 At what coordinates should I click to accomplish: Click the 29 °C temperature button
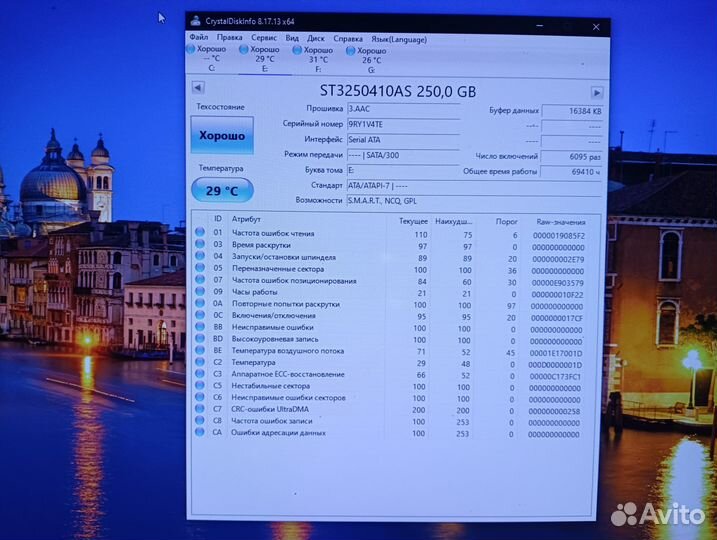point(222,190)
